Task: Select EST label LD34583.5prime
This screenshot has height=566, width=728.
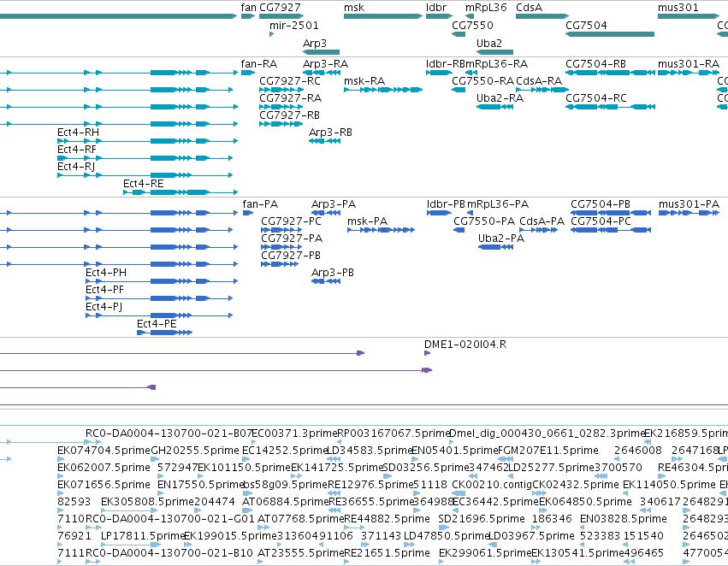Action: (x=369, y=450)
